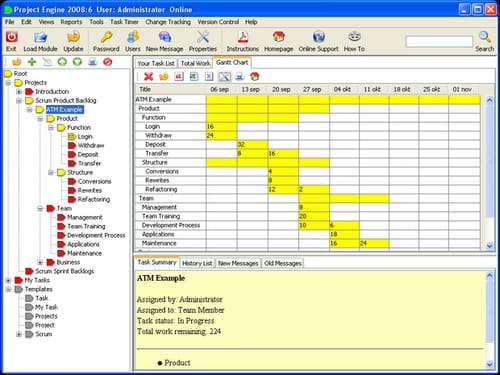The image size is (500, 375).
Task: Open the Task Timer menu
Action: [124, 22]
